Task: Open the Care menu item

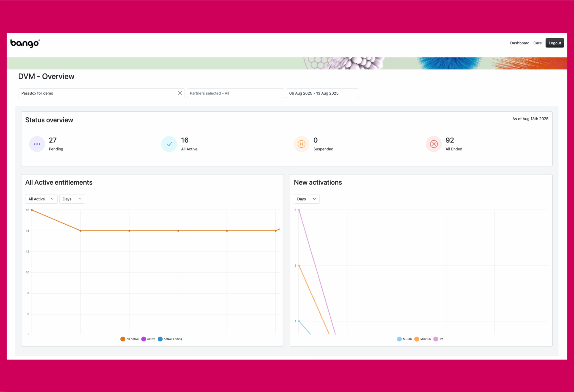Action: [x=537, y=43]
